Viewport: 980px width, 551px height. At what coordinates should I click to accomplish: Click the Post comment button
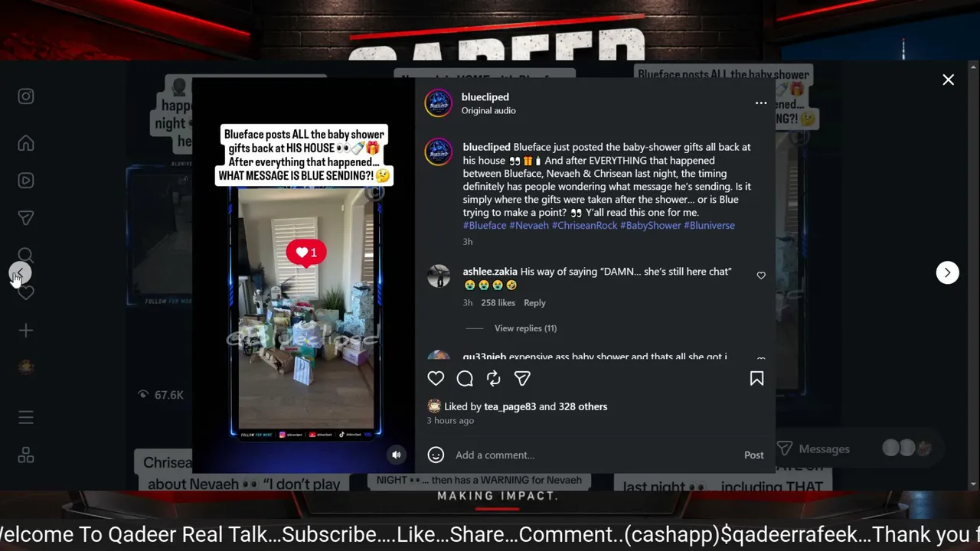click(x=754, y=455)
